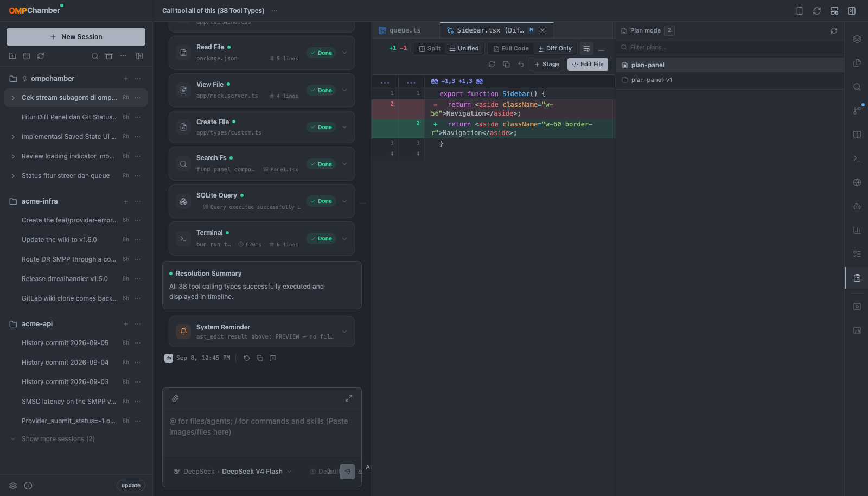The height and width of the screenshot is (496, 868).
Task: Expand the Read File tool card
Action: (344, 53)
